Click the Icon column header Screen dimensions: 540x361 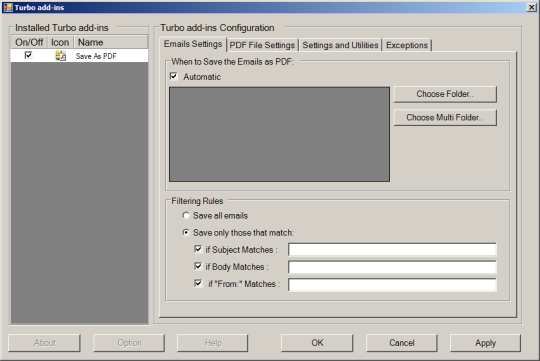click(x=60, y=42)
